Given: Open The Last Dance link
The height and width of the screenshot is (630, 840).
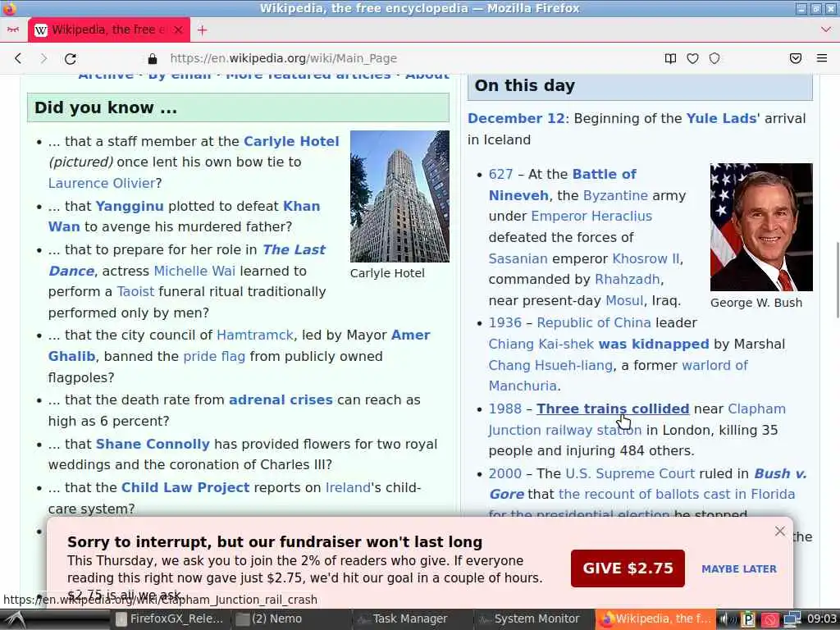Looking at the screenshot, I should tap(294, 250).
